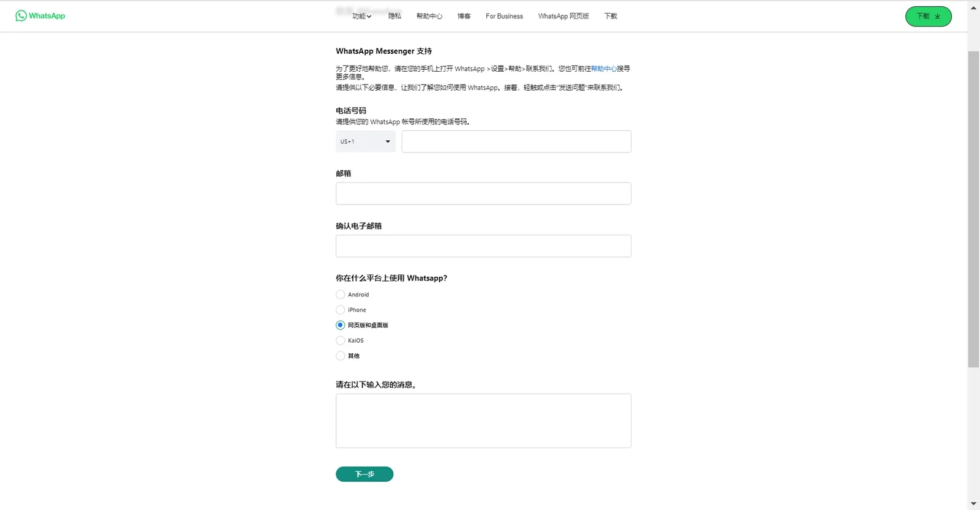Select the 其他 radio button
980x510 pixels.
click(x=341, y=356)
